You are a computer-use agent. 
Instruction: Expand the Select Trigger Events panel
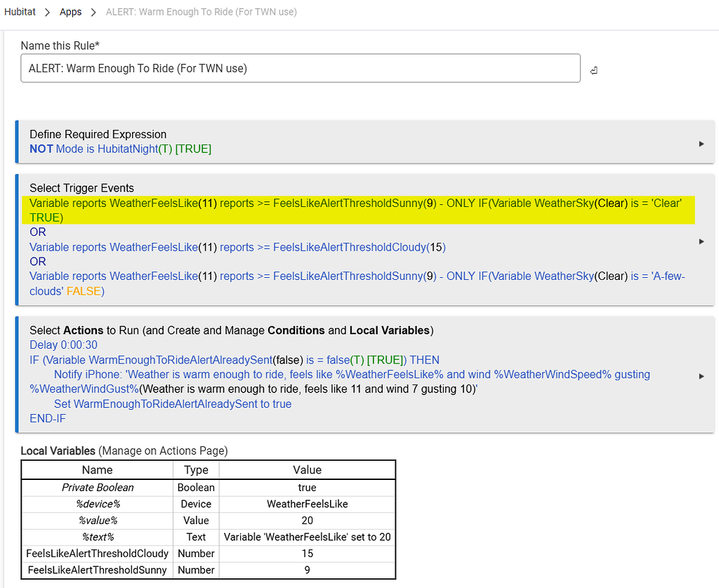pyautogui.click(x=702, y=241)
